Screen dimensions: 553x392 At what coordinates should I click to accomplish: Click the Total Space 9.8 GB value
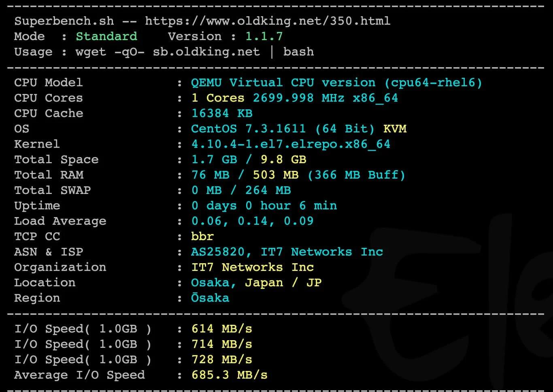pos(283,160)
